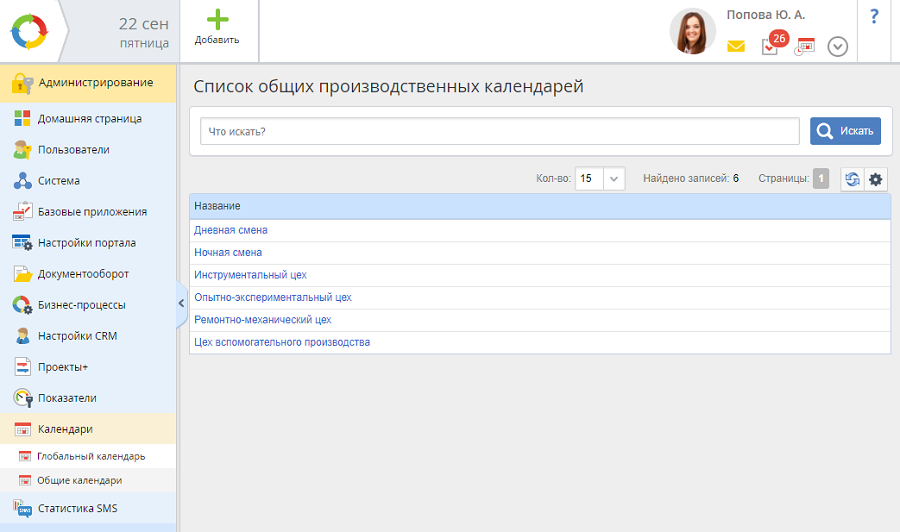Open table settings gear icon

pyautogui.click(x=876, y=179)
